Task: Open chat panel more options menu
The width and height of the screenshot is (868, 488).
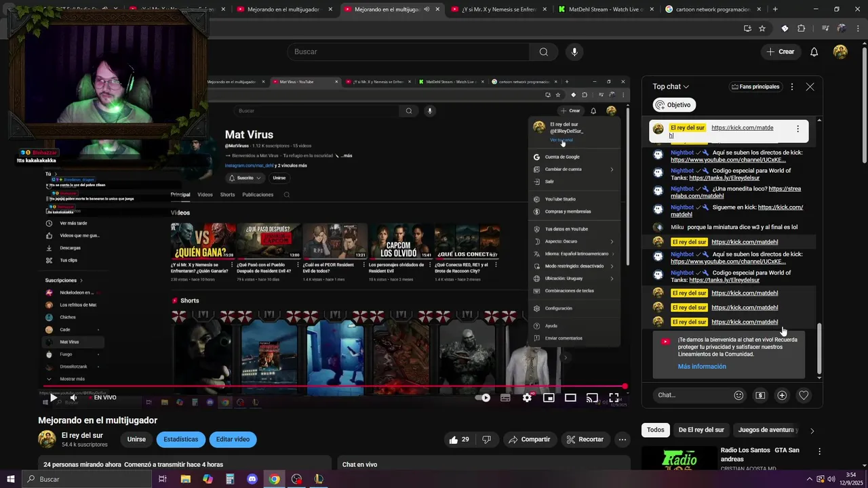Action: point(791,87)
